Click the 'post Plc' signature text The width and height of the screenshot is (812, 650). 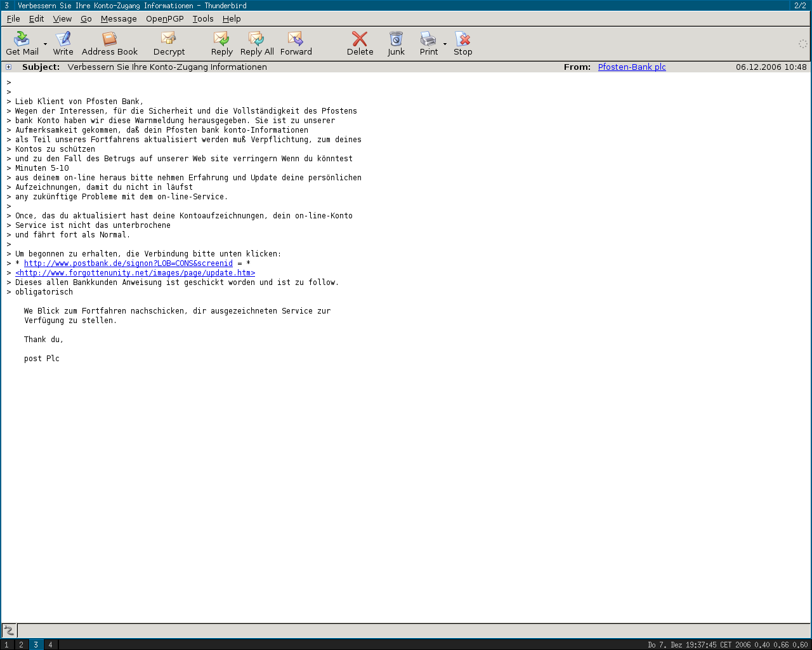[x=42, y=359]
